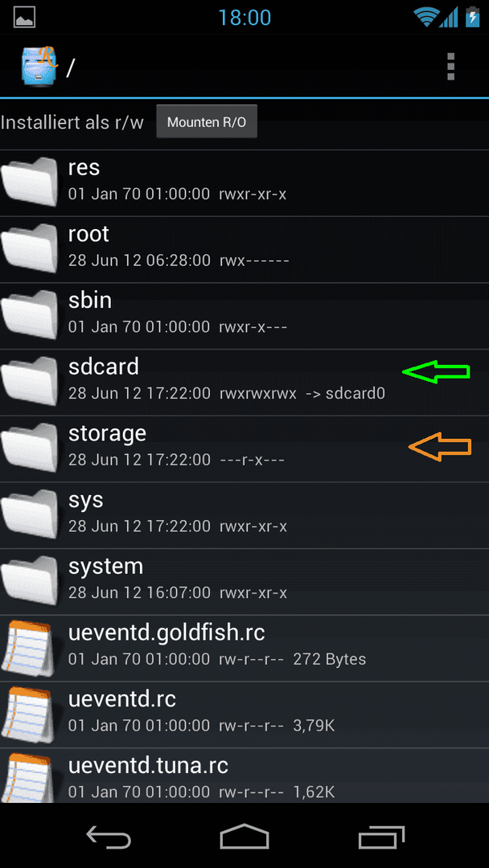Tap the Android back navigation button
The image size is (489, 868).
109,836
